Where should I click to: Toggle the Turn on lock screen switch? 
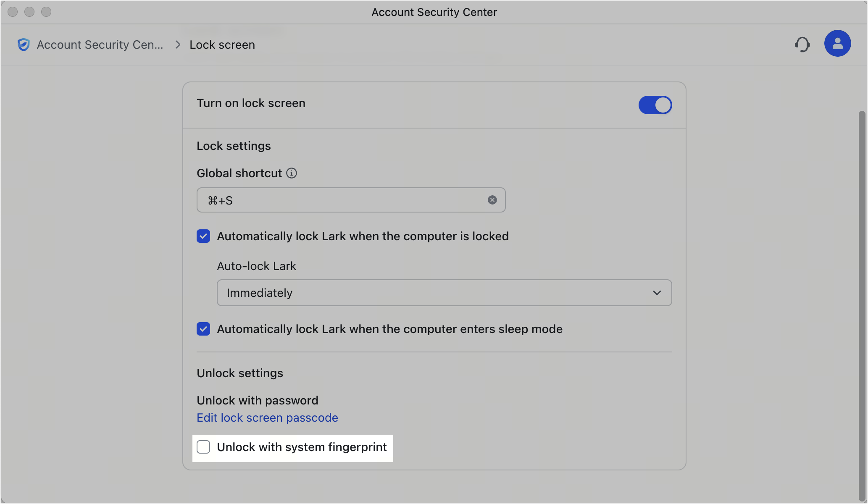tap(655, 105)
